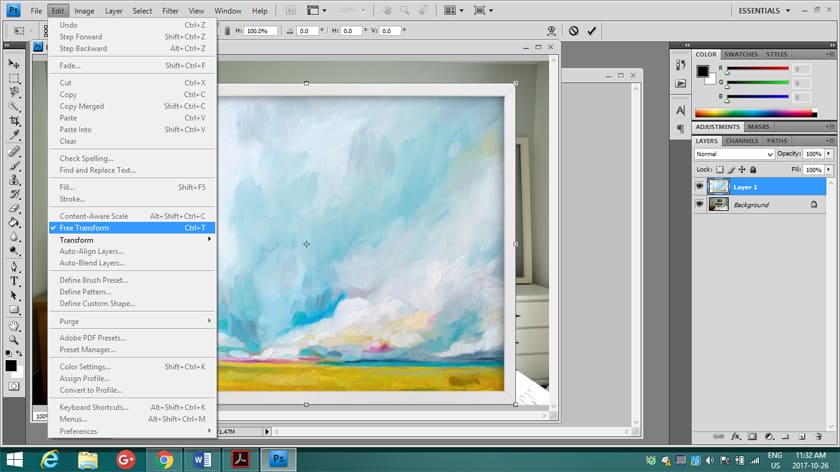
Task: Open the Fill slider arrow
Action: click(x=828, y=169)
